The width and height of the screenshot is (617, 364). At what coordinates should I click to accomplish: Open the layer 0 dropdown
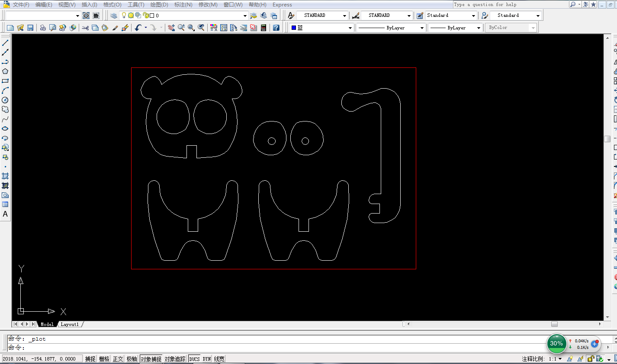pyautogui.click(x=245, y=16)
